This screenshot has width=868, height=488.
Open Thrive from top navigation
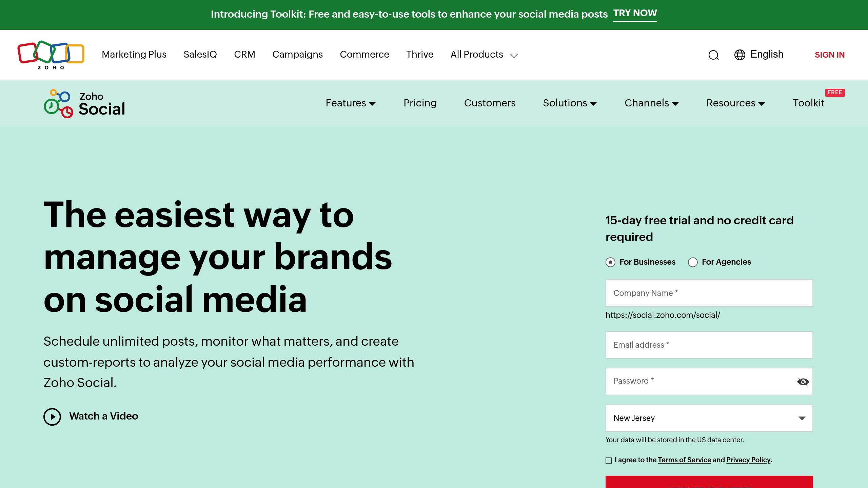pyautogui.click(x=420, y=55)
